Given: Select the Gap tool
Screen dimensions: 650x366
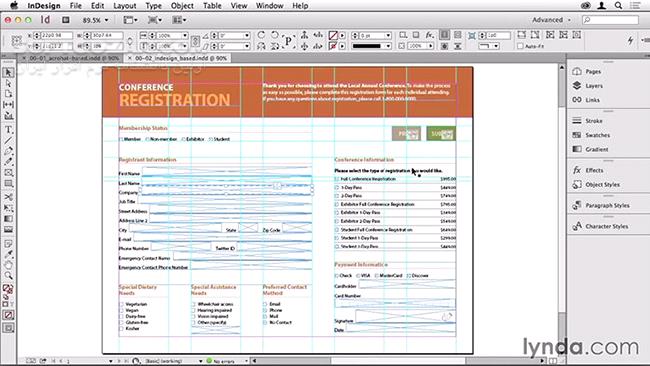Looking at the screenshot, I should pos(8,104).
